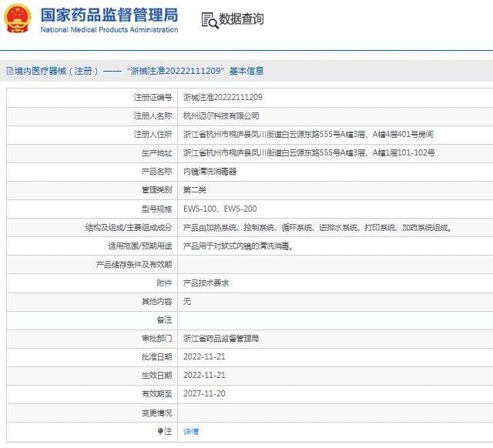Click the document icon before 境内医疗器械

(10, 71)
